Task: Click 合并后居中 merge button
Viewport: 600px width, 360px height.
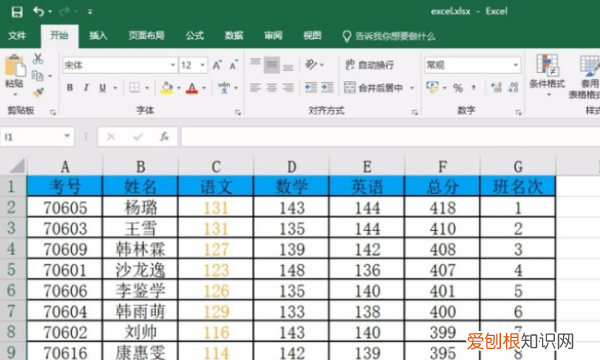Action: tap(373, 88)
